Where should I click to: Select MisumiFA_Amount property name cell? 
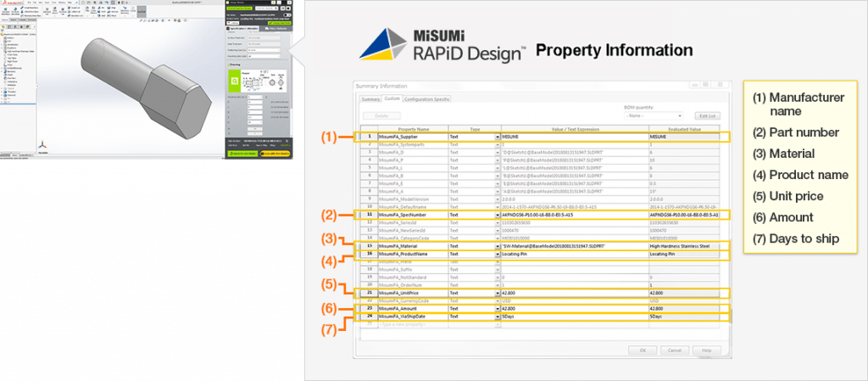click(x=413, y=309)
